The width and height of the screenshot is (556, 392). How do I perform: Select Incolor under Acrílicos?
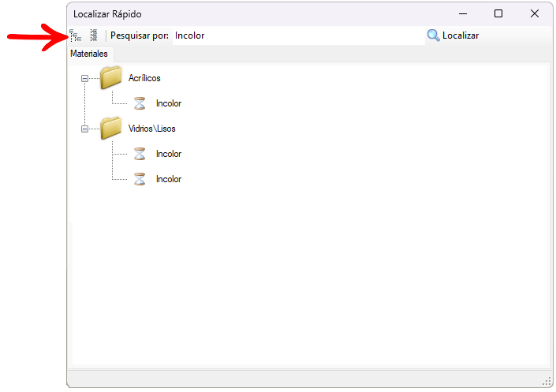point(169,103)
